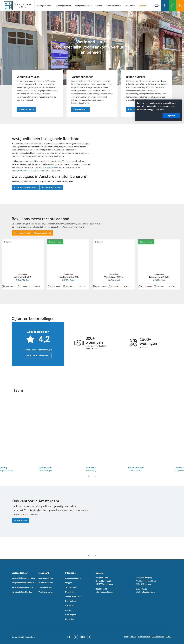The height and width of the screenshot is (644, 184).
Task: Go to the Nieuws menu item
Action: tap(99, 6)
